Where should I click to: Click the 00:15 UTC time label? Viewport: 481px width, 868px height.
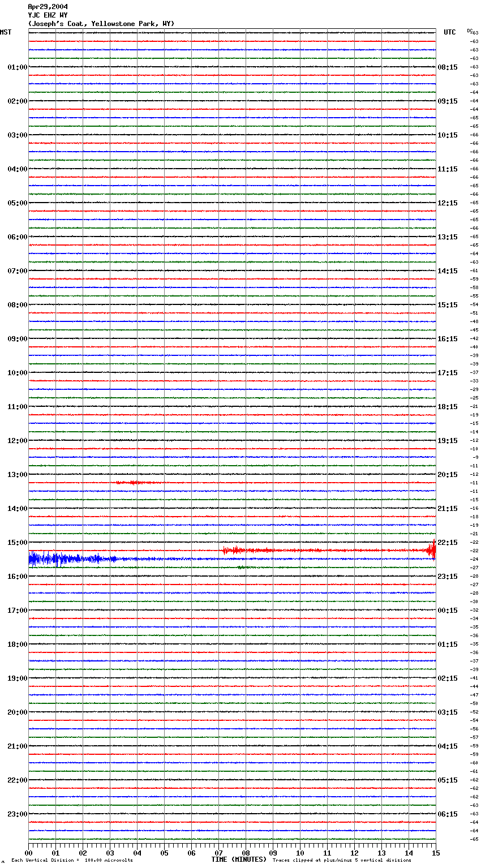coord(448,611)
